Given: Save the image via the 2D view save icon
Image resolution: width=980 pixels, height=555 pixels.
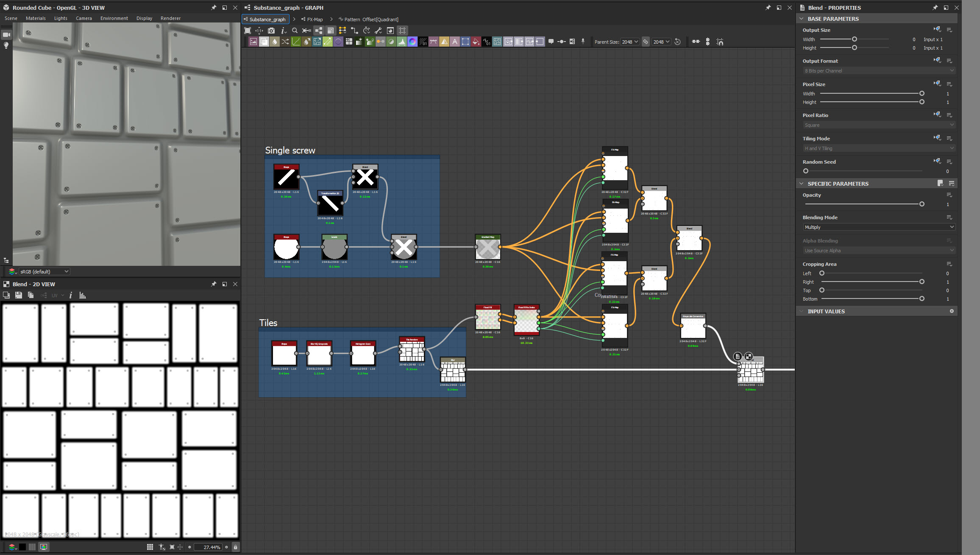Looking at the screenshot, I should pos(19,295).
